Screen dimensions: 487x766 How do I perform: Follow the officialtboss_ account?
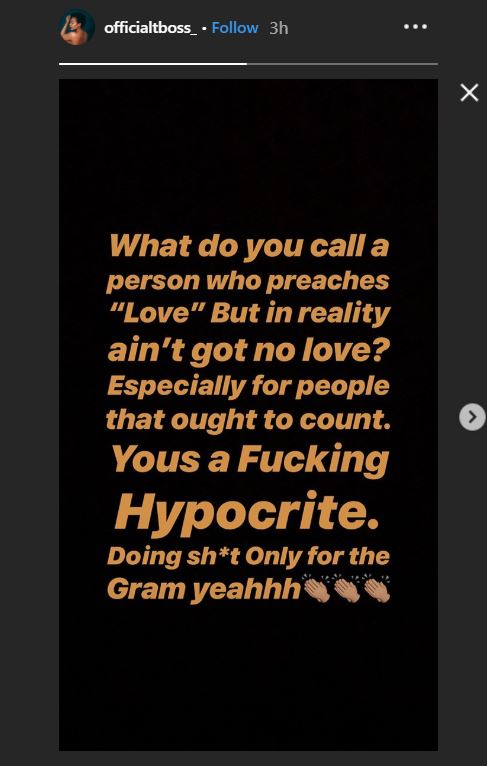point(234,28)
